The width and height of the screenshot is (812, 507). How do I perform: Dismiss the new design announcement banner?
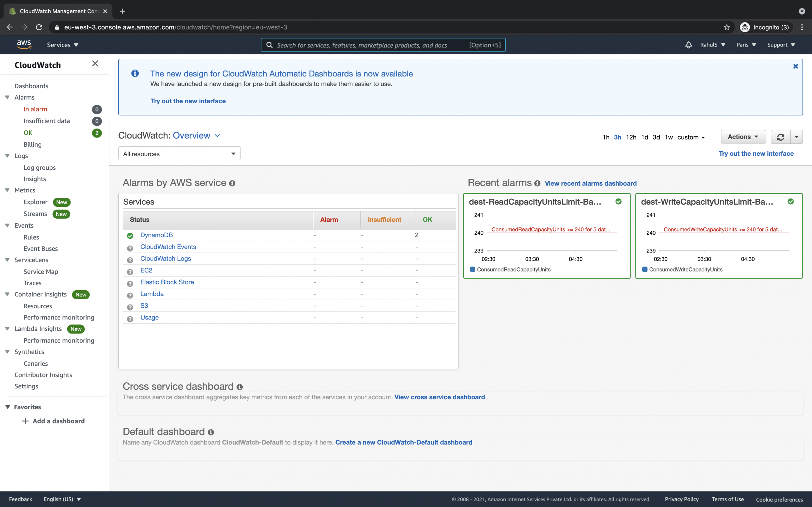point(795,66)
